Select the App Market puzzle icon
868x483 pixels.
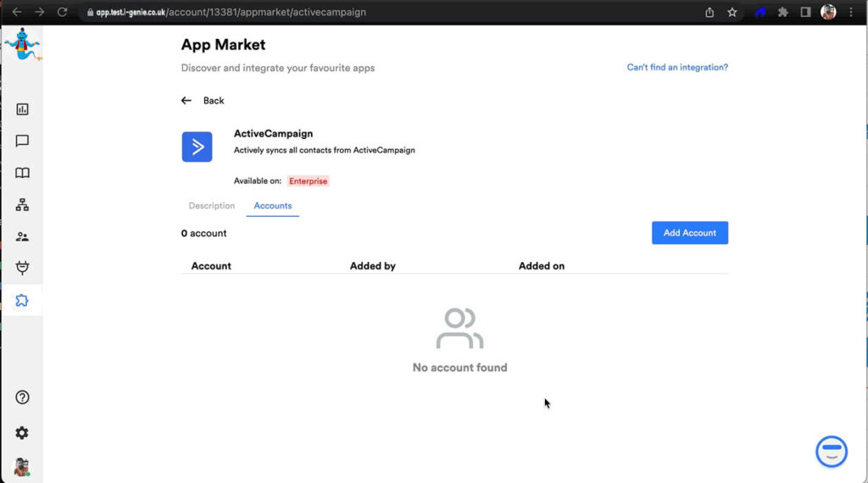pos(22,301)
